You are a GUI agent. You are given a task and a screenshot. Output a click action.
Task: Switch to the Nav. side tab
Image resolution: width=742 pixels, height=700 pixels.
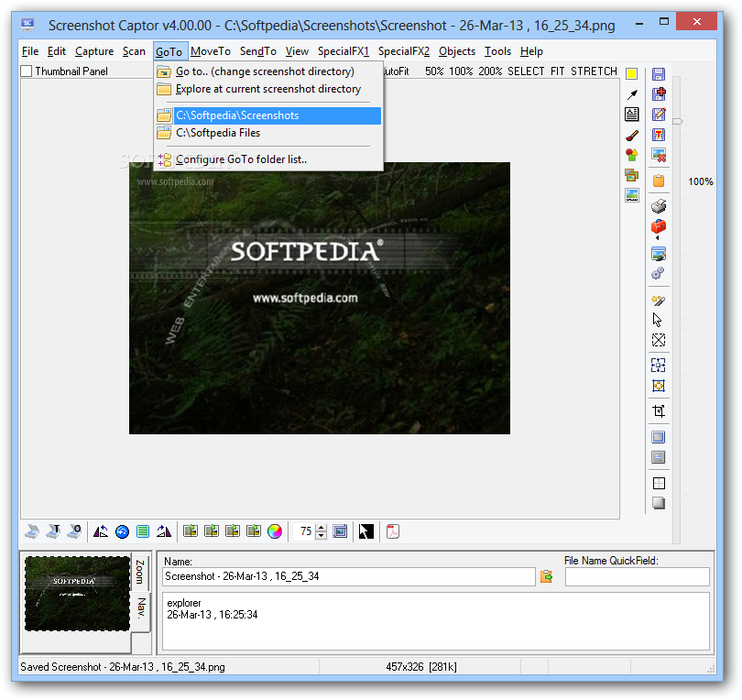141,609
